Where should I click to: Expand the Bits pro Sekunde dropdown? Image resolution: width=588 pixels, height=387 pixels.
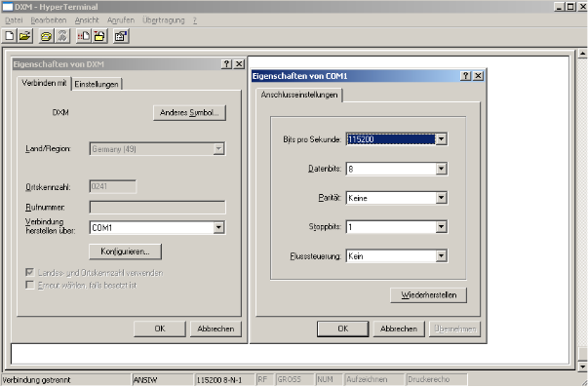point(442,139)
